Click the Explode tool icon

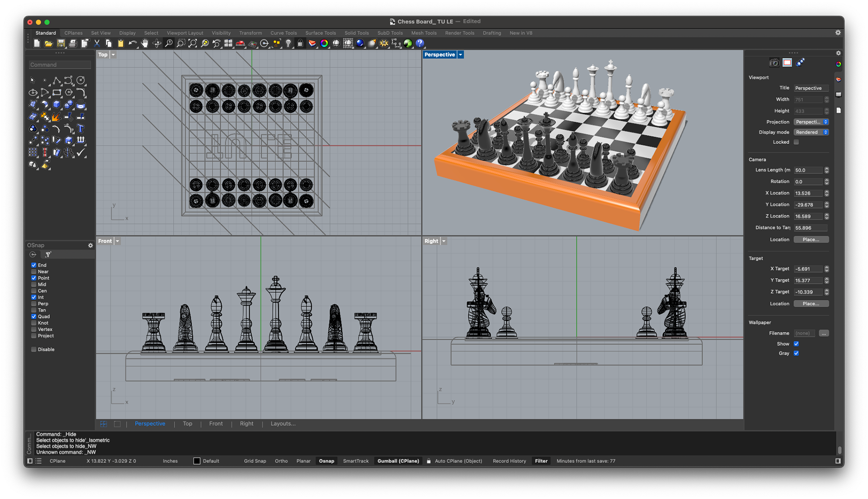tap(56, 117)
